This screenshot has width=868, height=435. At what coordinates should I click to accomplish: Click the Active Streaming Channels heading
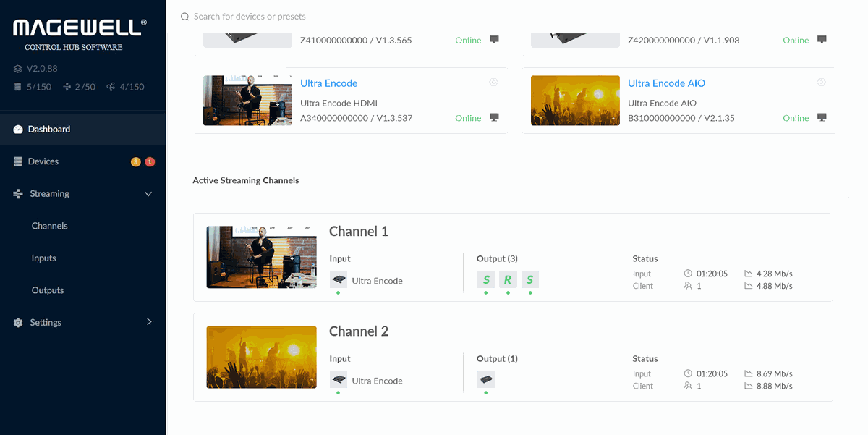(246, 180)
